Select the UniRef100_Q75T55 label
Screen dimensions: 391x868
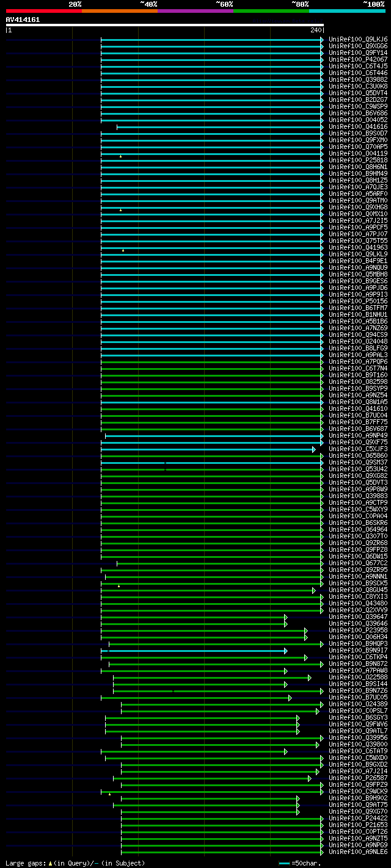(x=358, y=241)
